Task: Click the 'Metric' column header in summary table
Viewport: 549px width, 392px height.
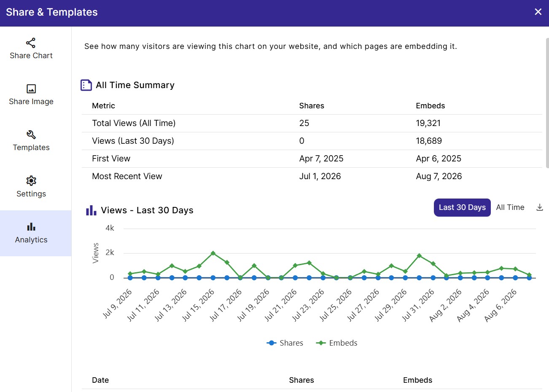Action: pyautogui.click(x=103, y=106)
